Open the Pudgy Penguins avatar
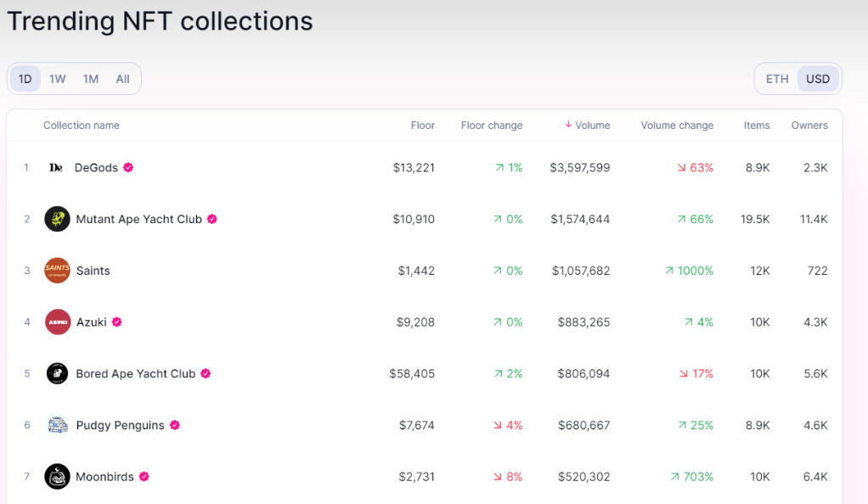The height and width of the screenshot is (504, 868). coord(58,425)
